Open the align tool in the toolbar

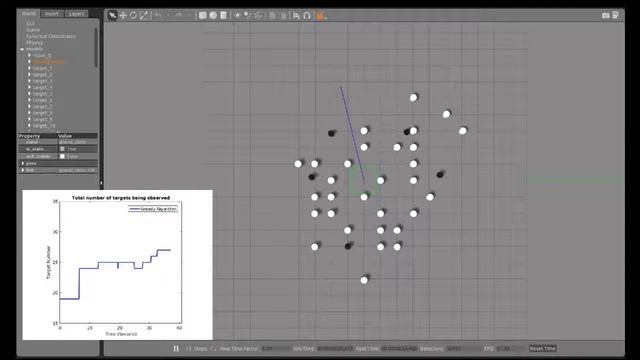[x=296, y=16]
